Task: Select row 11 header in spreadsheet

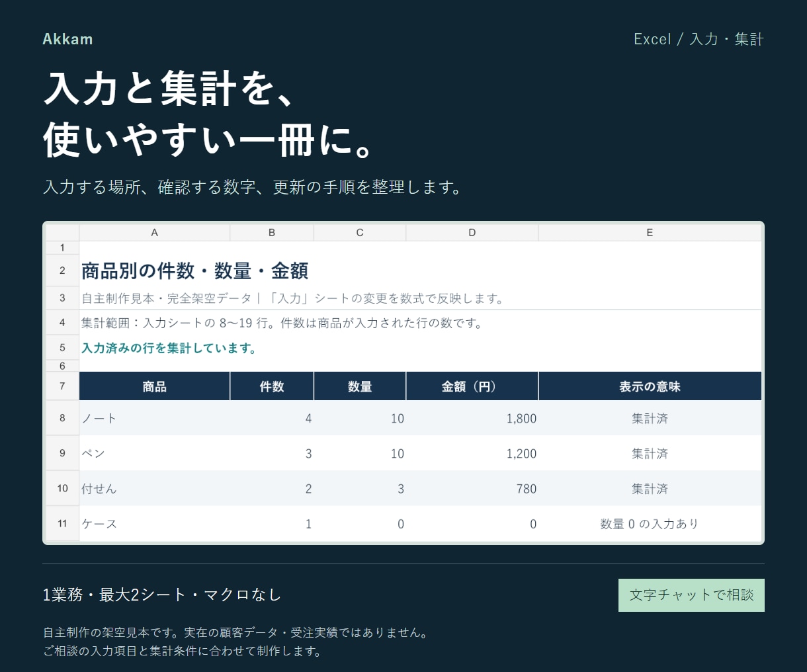Action: click(62, 523)
